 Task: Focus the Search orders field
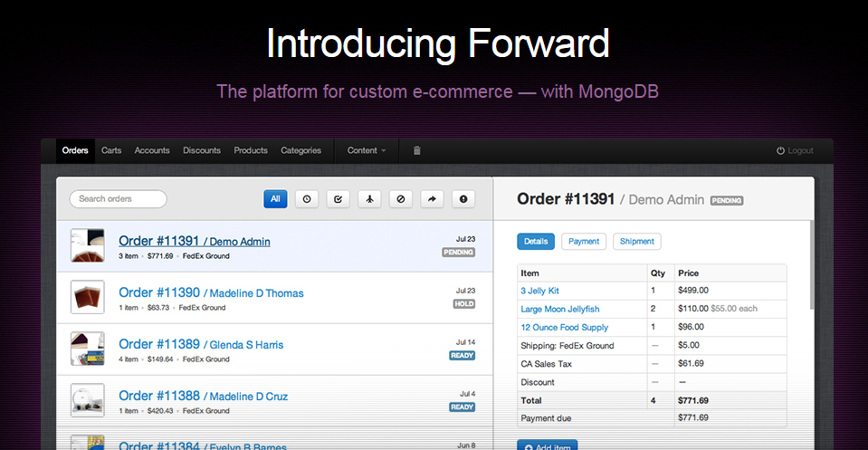[118, 198]
